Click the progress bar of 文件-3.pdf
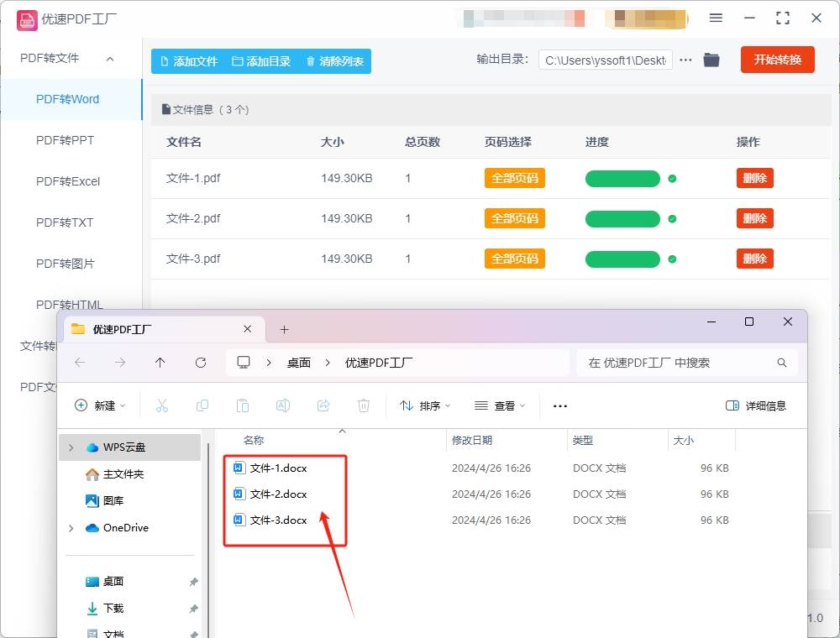The width and height of the screenshot is (840, 638). [x=622, y=259]
